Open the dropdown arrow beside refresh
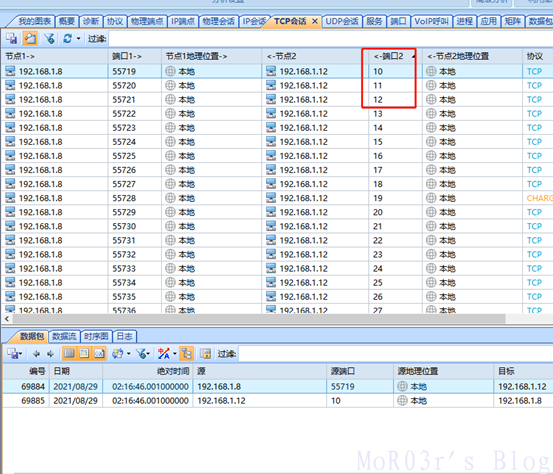The image size is (553, 474). [78, 38]
